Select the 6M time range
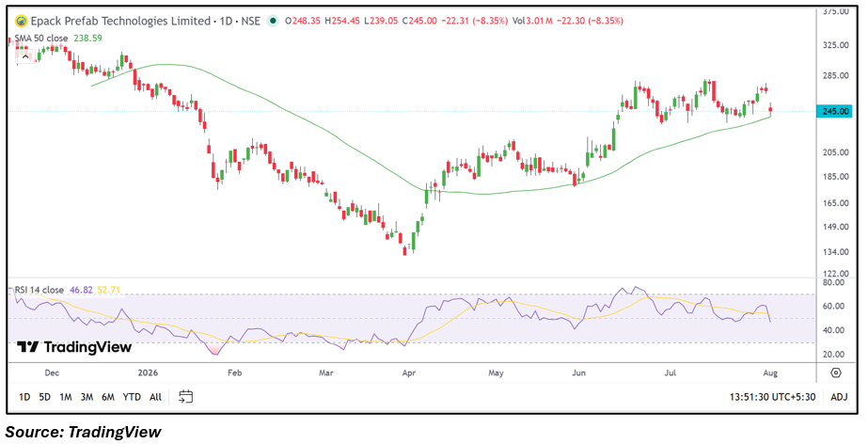Screen dimensions: 868x444 coord(108,397)
